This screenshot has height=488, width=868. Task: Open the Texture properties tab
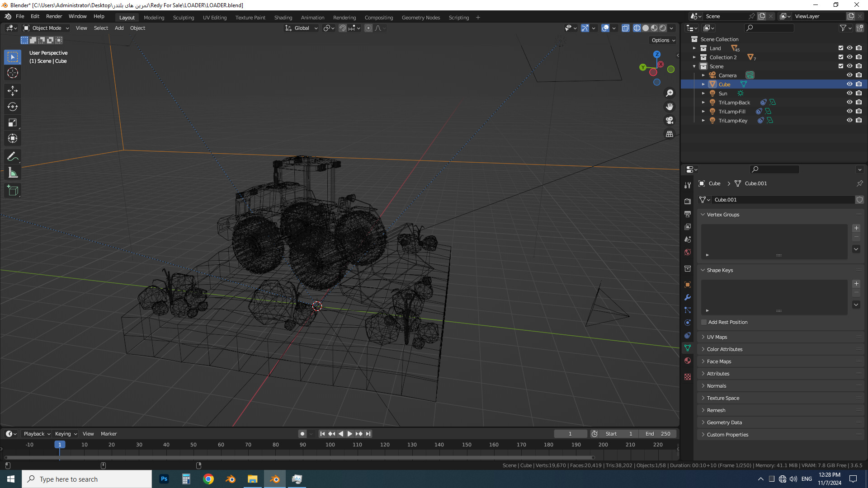tap(688, 377)
